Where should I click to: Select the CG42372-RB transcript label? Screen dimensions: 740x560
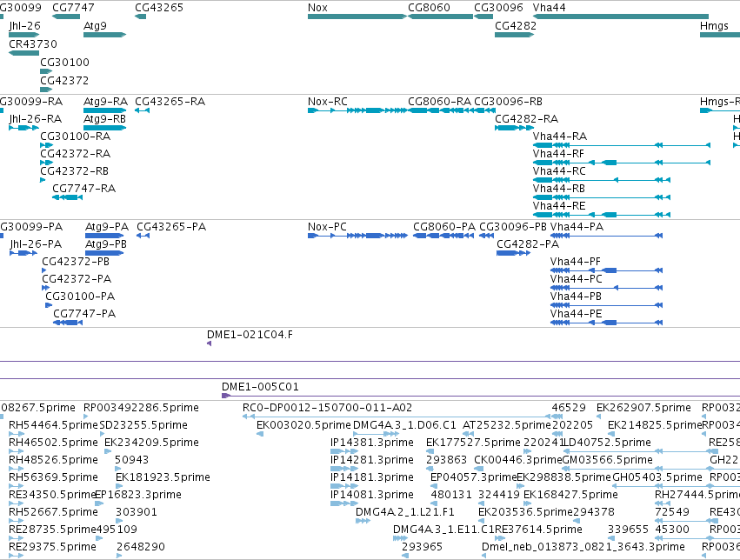click(x=74, y=171)
